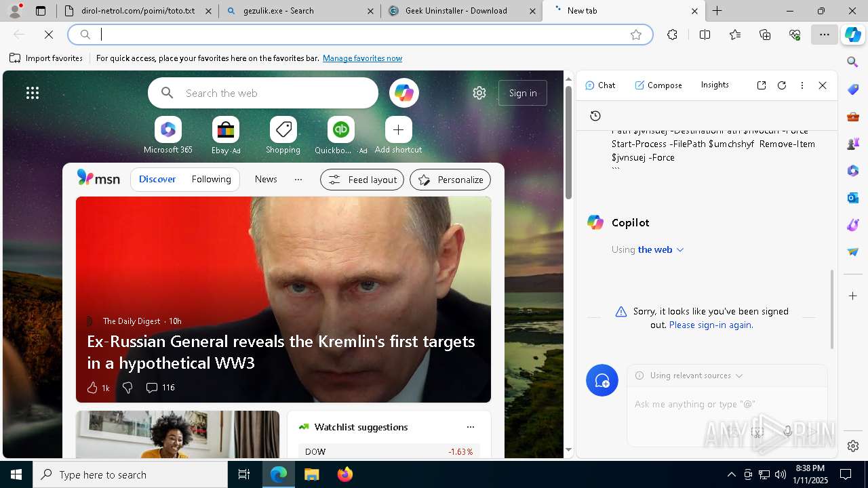Dislike the Ex-Russian General article

tap(127, 388)
